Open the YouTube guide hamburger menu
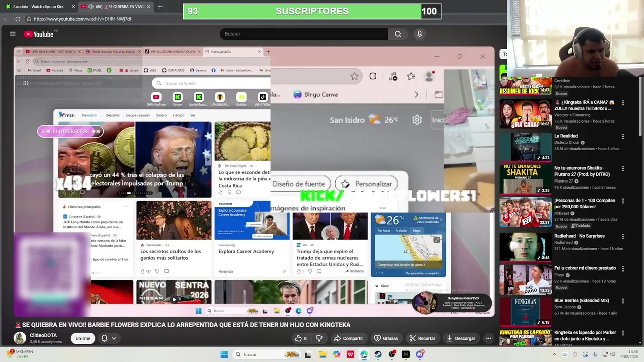The image size is (644, 362). click(13, 34)
